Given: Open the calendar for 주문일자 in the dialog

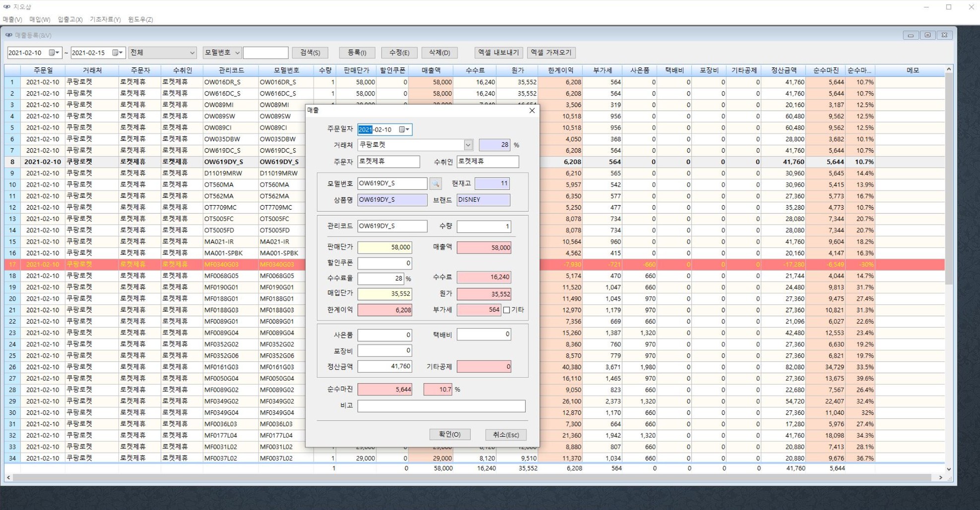Looking at the screenshot, I should [404, 130].
